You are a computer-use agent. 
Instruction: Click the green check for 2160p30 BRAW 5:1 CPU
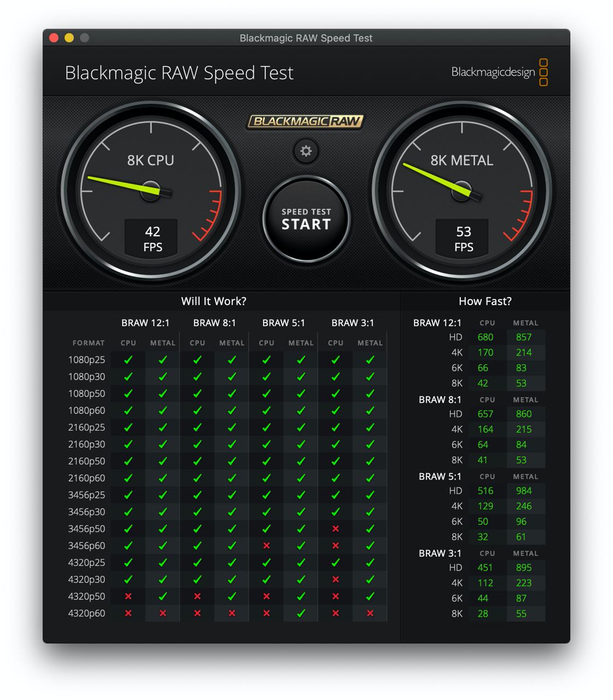click(x=266, y=444)
